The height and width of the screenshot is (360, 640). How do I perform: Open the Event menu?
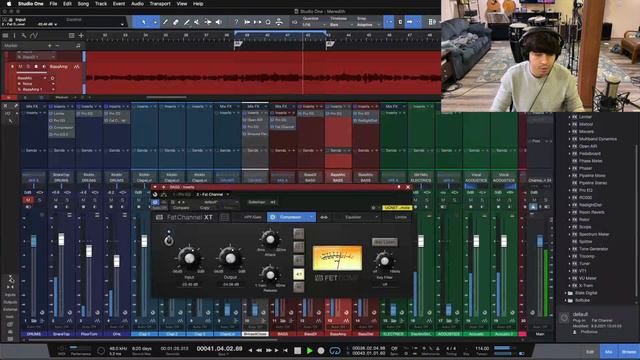[x=119, y=4]
